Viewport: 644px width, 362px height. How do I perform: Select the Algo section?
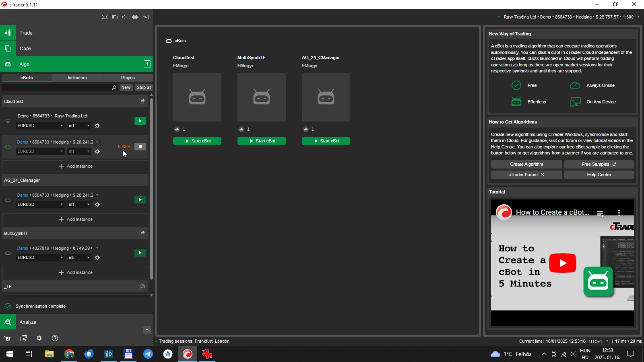pos(76,64)
